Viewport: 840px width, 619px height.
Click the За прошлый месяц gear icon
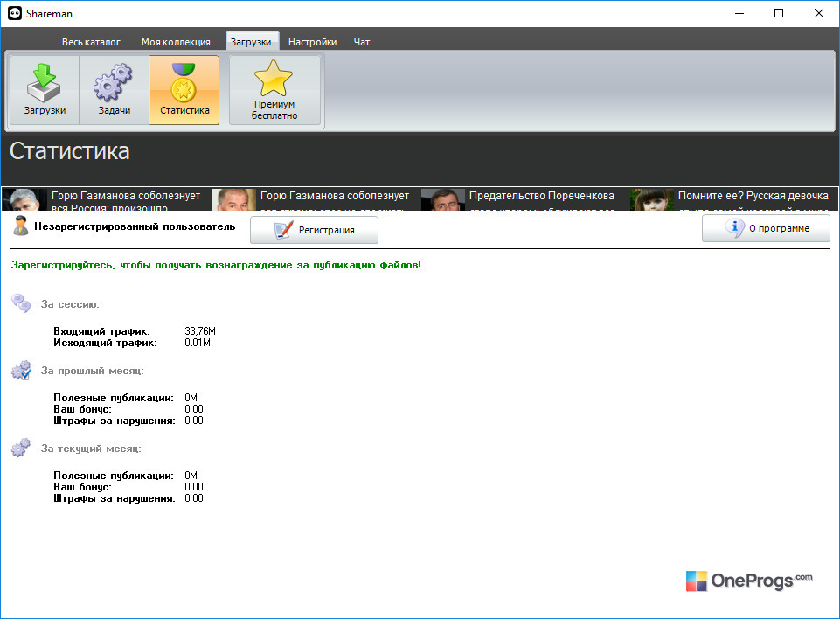(22, 370)
